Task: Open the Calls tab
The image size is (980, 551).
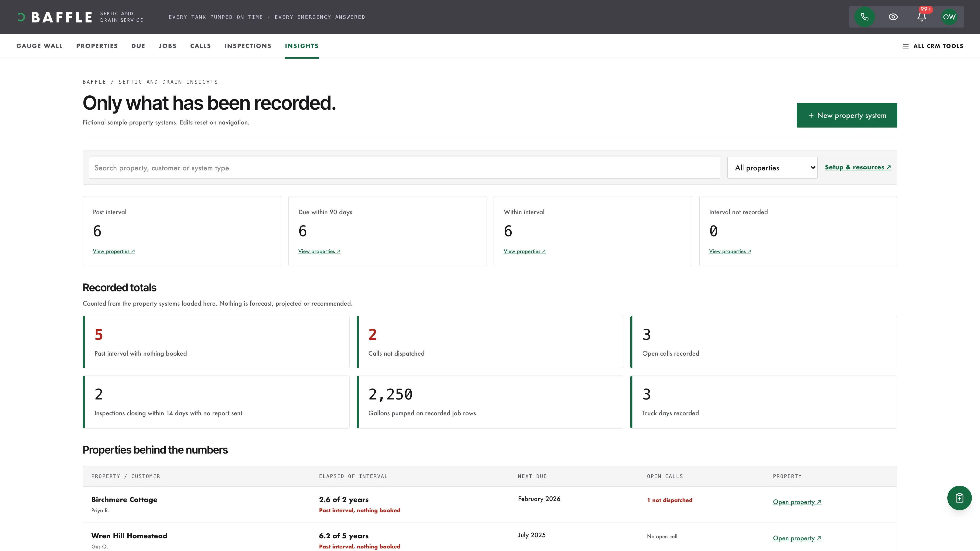Action: [x=201, y=46]
